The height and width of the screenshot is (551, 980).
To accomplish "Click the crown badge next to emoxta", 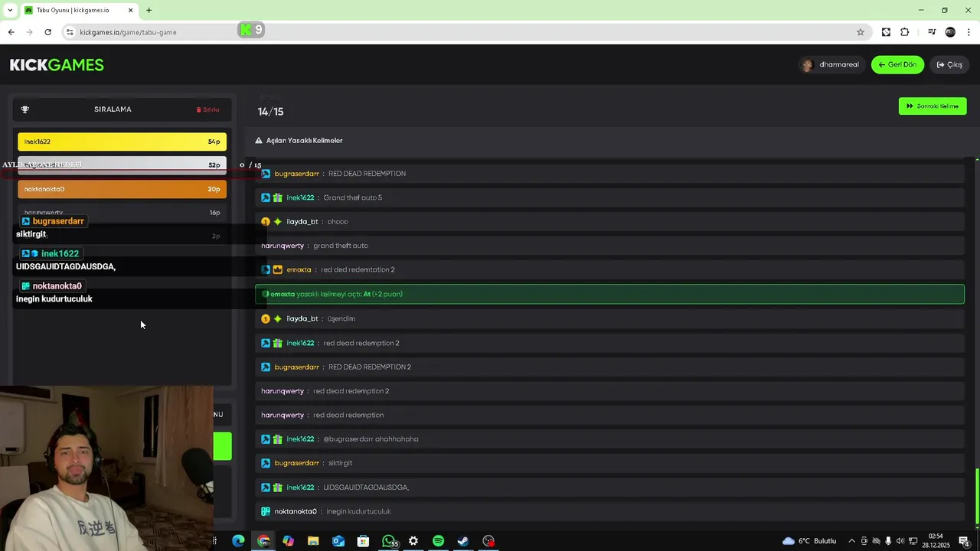I will pyautogui.click(x=277, y=270).
